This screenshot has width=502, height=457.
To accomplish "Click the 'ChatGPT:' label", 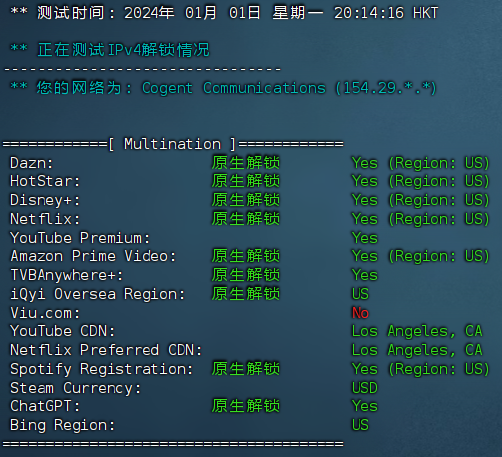I will [x=45, y=406].
